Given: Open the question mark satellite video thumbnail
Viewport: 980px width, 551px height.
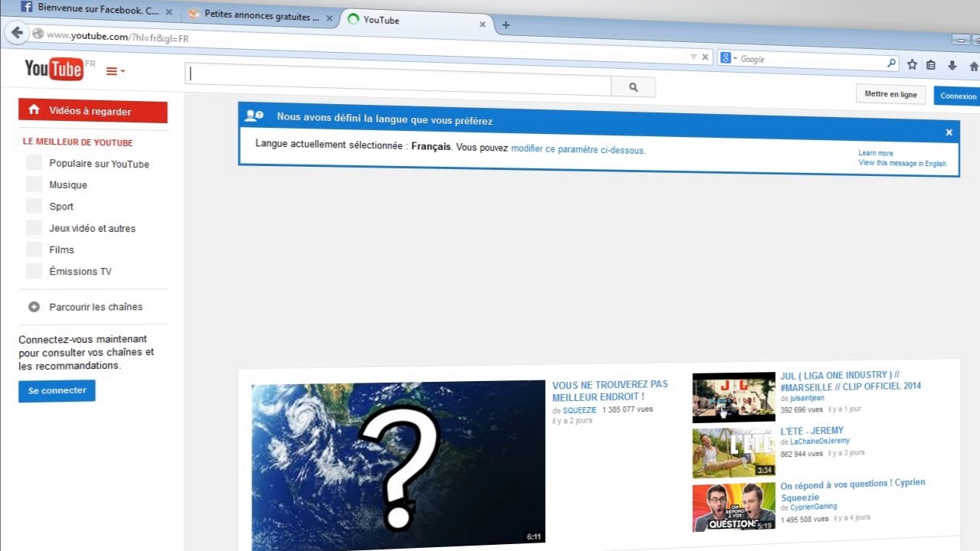Looking at the screenshot, I should (398, 464).
